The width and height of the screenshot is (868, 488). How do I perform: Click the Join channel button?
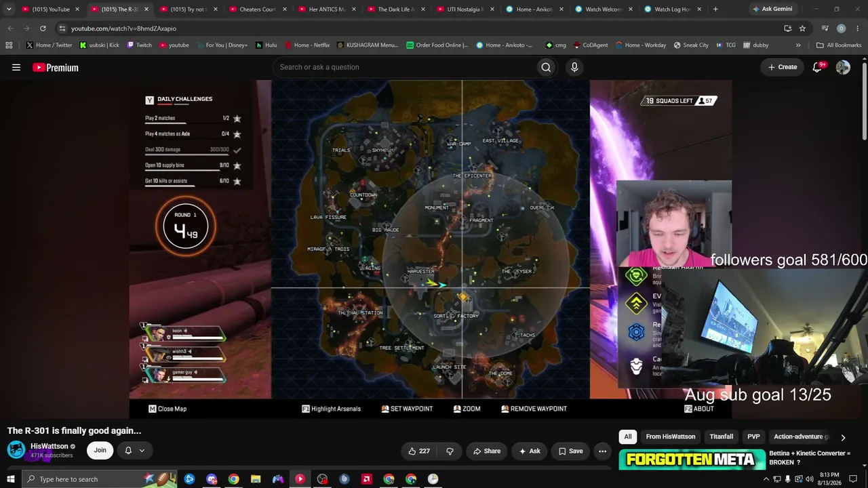[x=100, y=451]
